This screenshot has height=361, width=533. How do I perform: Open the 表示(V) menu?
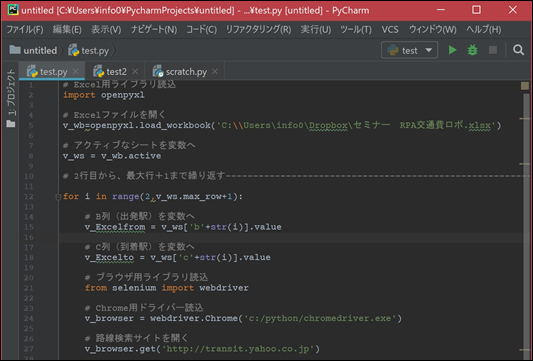pyautogui.click(x=106, y=30)
